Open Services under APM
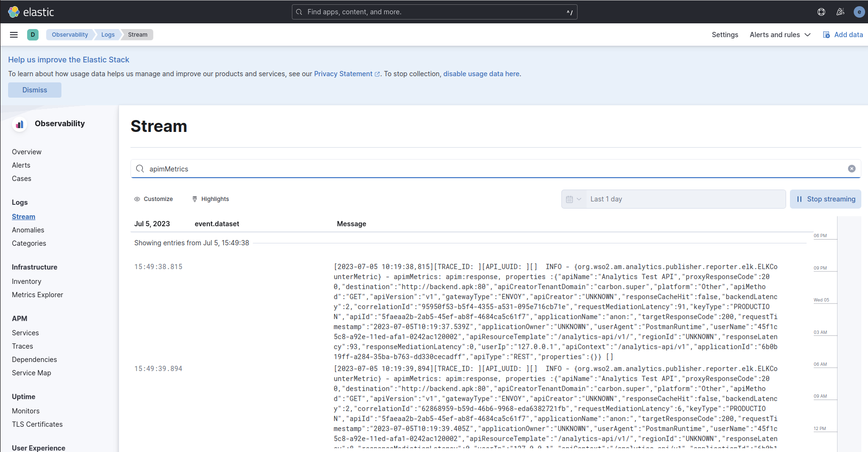Image resolution: width=868 pixels, height=452 pixels. (x=25, y=333)
